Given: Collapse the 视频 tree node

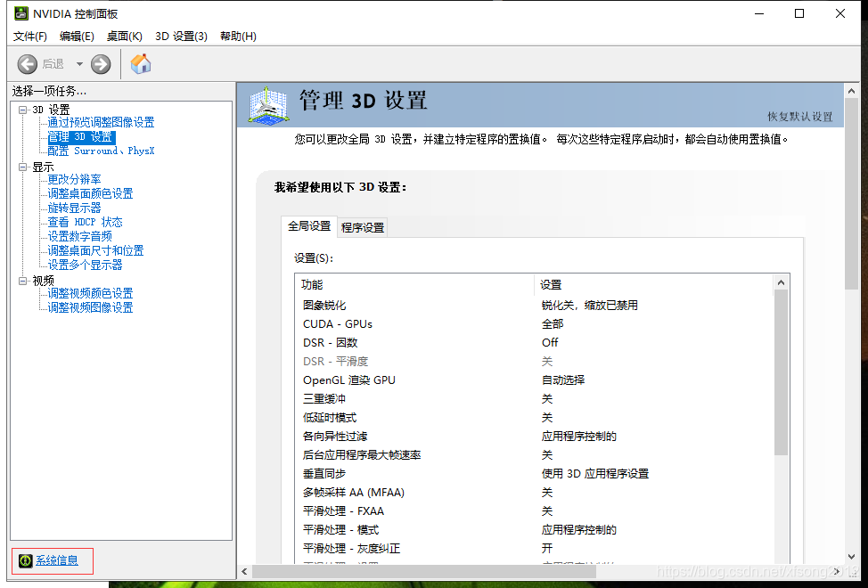Looking at the screenshot, I should [22, 281].
